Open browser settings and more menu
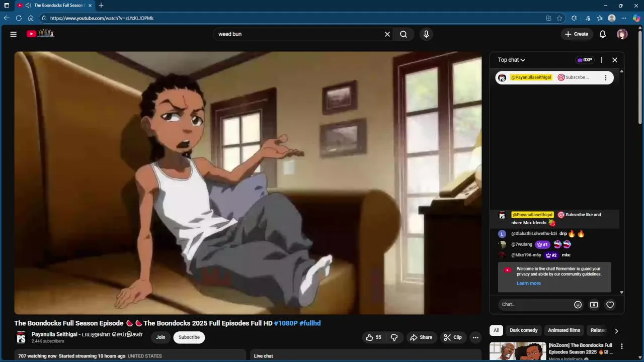This screenshot has width=644, height=362. [624, 18]
